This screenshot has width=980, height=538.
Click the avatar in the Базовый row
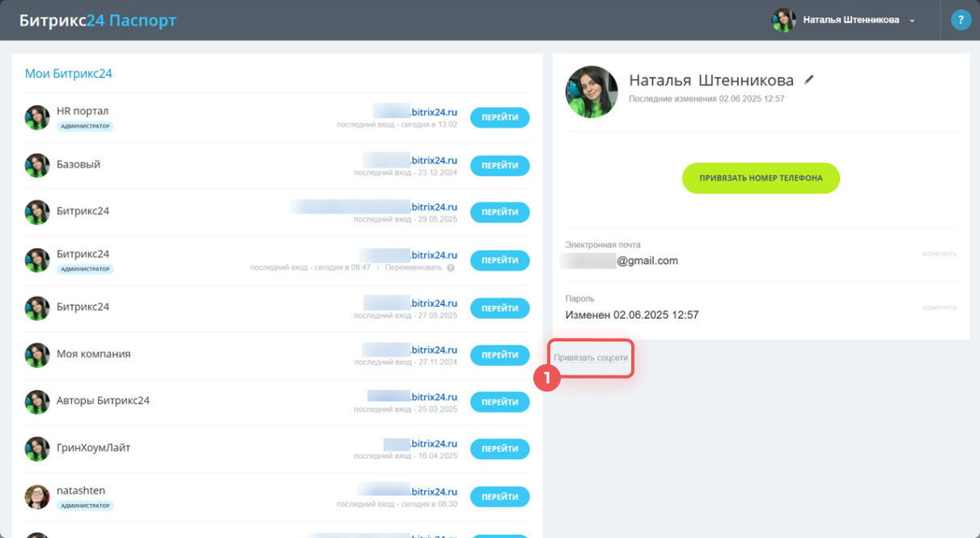tap(37, 165)
